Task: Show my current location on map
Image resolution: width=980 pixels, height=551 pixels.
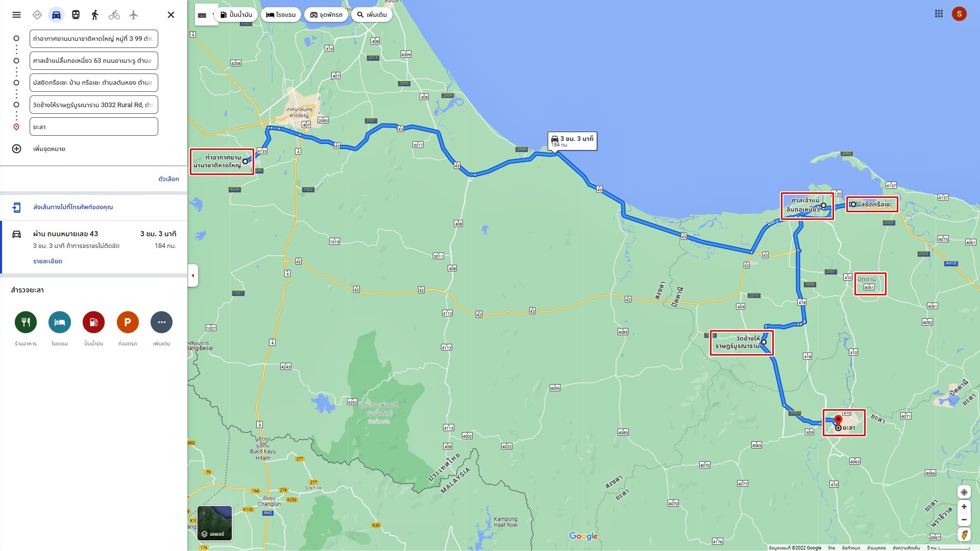Action: click(964, 492)
